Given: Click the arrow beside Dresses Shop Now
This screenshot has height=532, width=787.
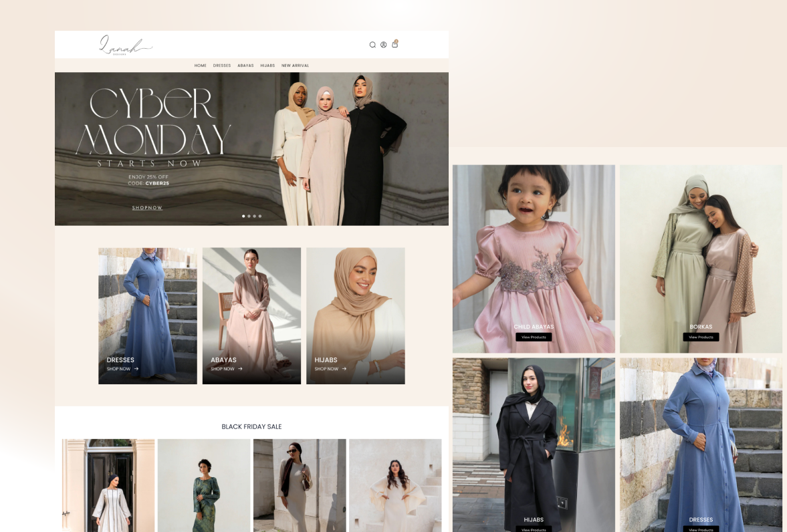Looking at the screenshot, I should [x=136, y=369].
